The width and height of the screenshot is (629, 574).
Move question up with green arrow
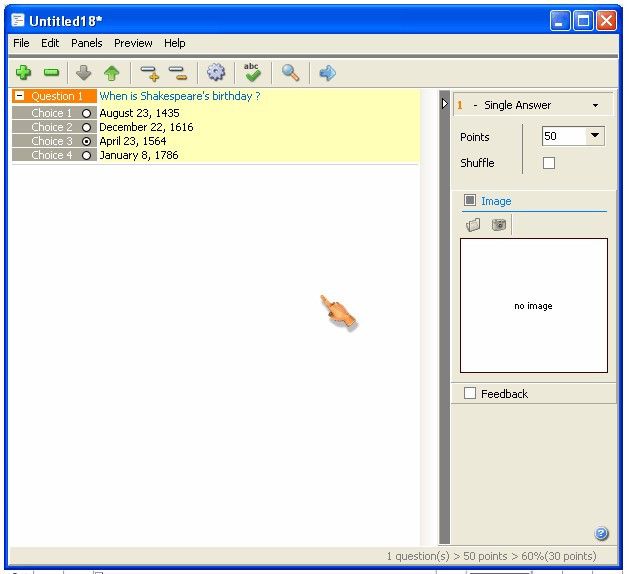coord(112,73)
